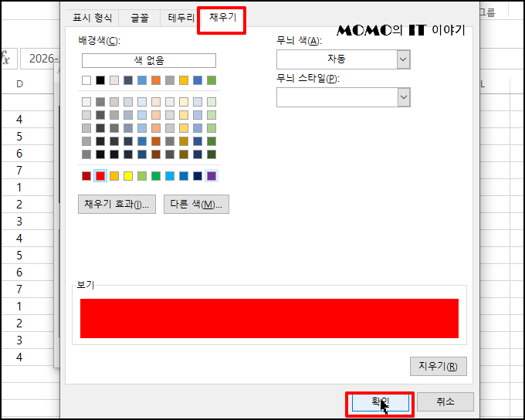Pick the gold theme color in top row

pyautogui.click(x=184, y=80)
